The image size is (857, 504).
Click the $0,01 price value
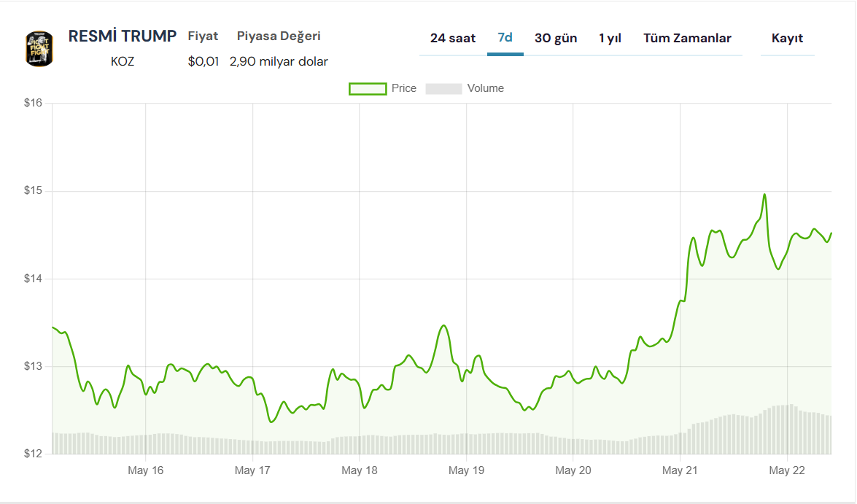pos(203,61)
